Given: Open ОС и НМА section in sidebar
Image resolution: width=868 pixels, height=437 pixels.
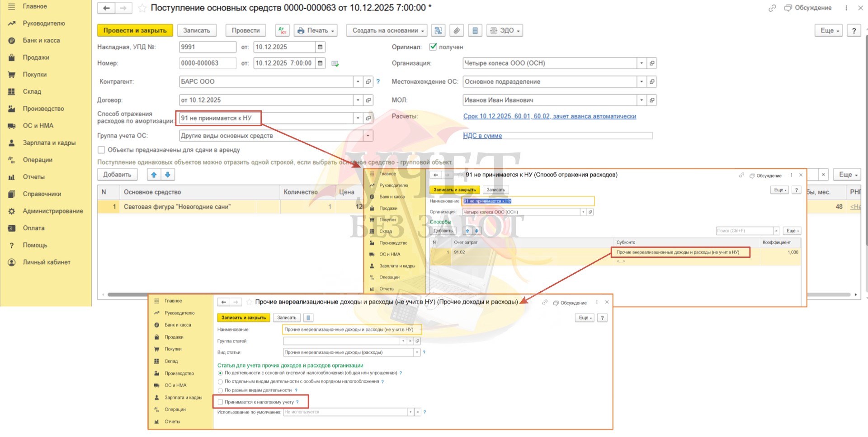Looking at the screenshot, I should (38, 126).
